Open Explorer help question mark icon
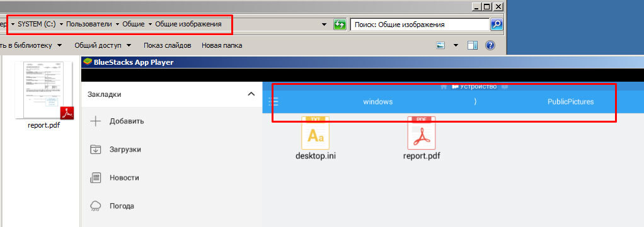 coord(490,45)
